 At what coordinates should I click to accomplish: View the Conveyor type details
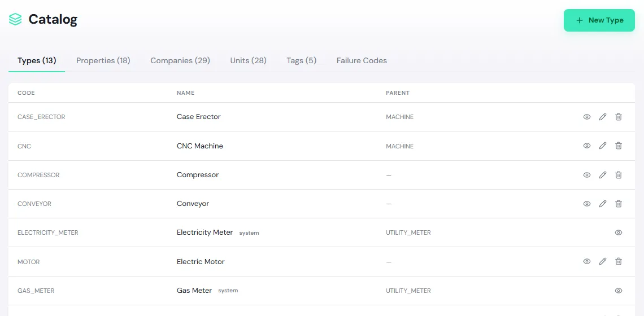[587, 204]
